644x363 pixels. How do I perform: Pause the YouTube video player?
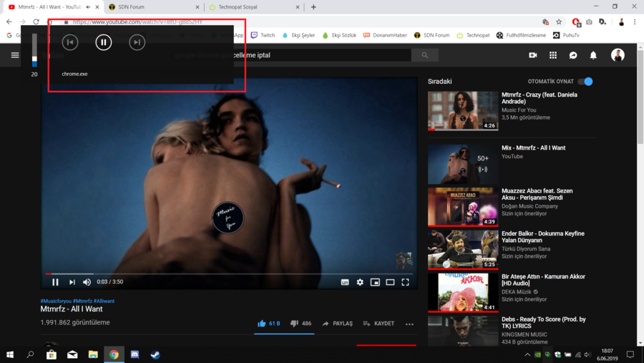(55, 282)
